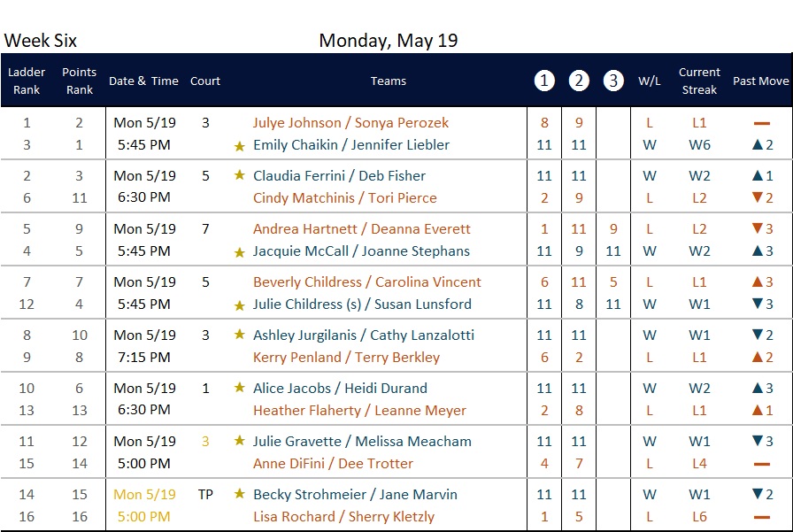The width and height of the screenshot is (793, 532).
Task: Click the circled number 2 header
Action: pos(579,81)
